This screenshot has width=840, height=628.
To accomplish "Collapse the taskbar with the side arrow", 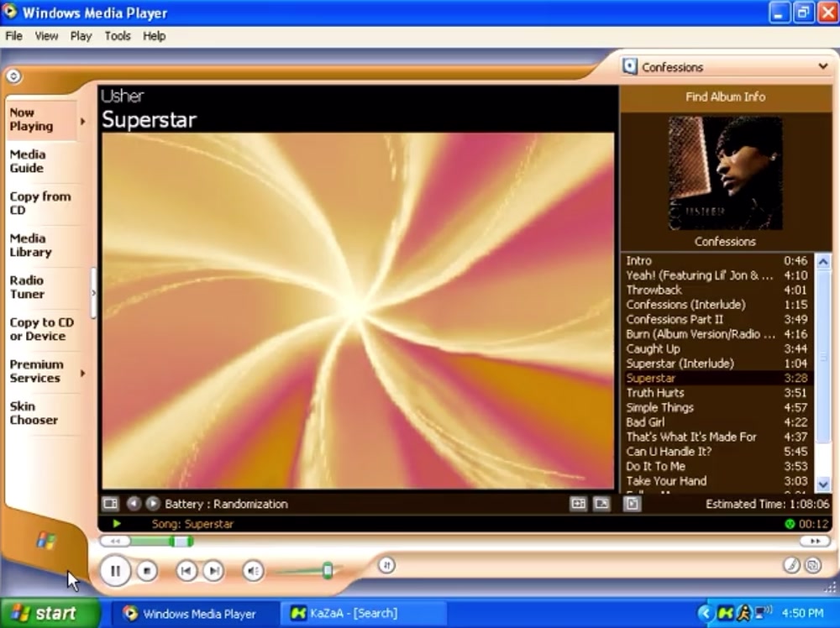I will [94, 293].
